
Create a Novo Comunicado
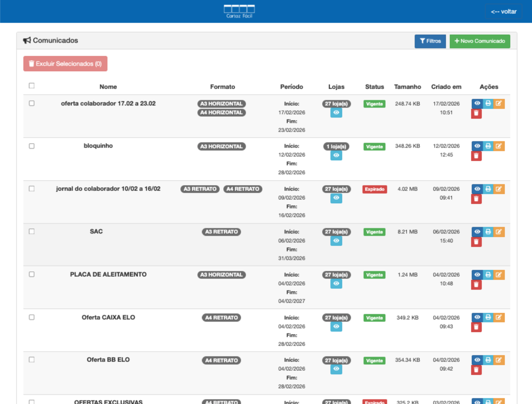pyautogui.click(x=480, y=41)
